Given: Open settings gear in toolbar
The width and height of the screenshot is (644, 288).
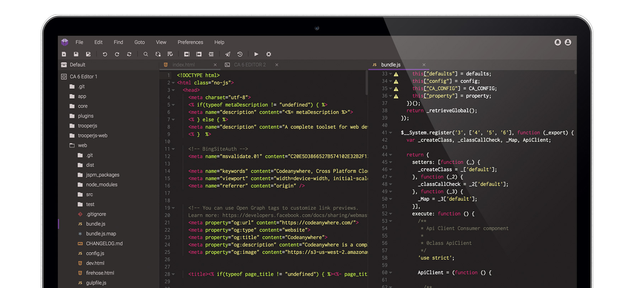Looking at the screenshot, I should (269, 54).
